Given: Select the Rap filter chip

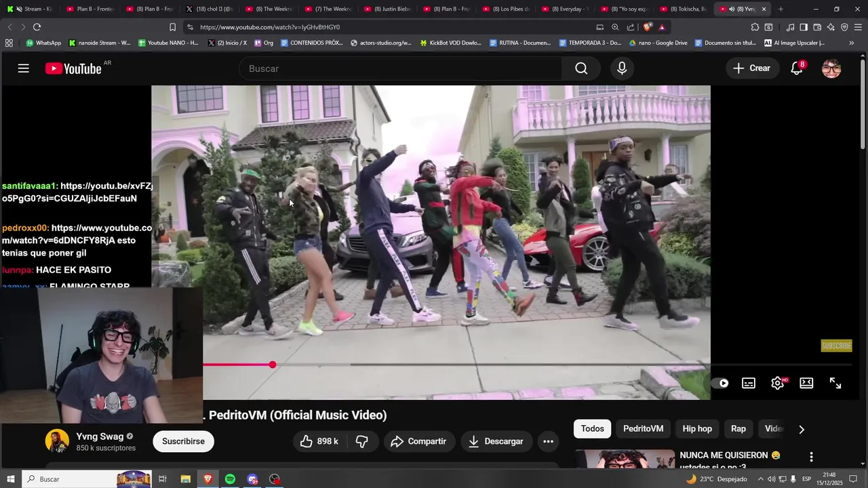Looking at the screenshot, I should click(x=738, y=429).
